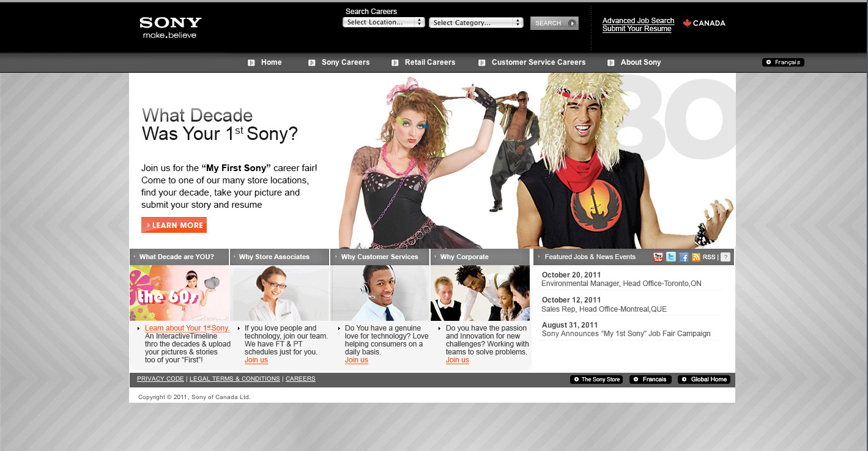Click the arrow icon beside Home
868x451 pixels.
pyautogui.click(x=251, y=62)
